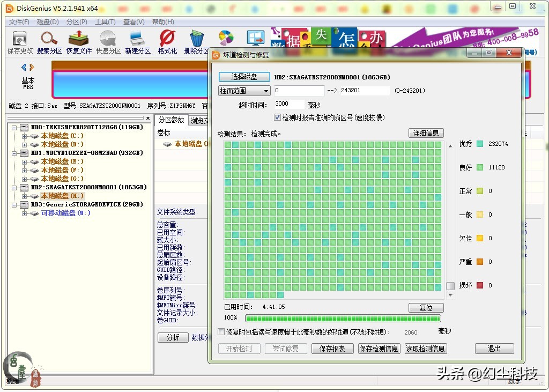Go to previous disk with left arrow
The height and width of the screenshot is (392, 549).
coord(24,67)
